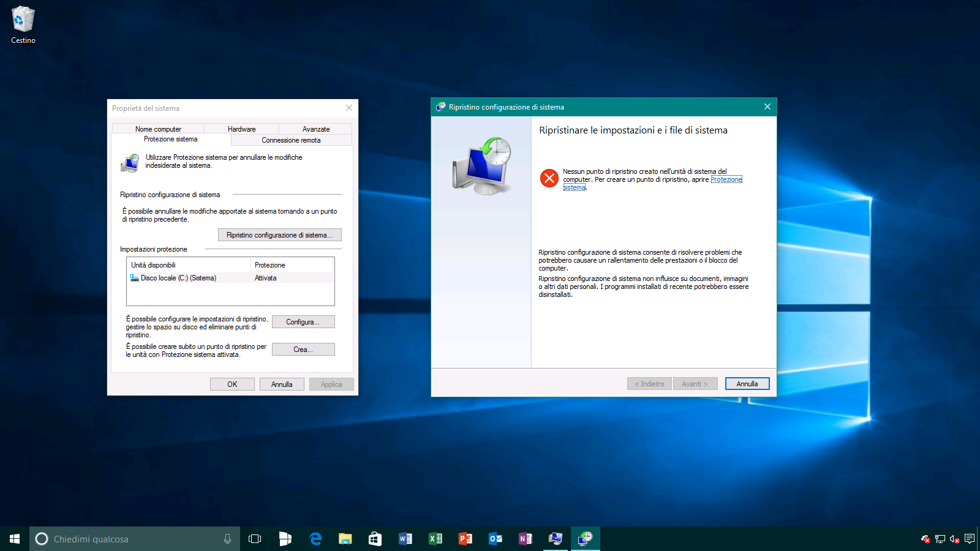This screenshot has width=980, height=551.
Task: Click the disabled Avanti button
Action: pos(695,384)
